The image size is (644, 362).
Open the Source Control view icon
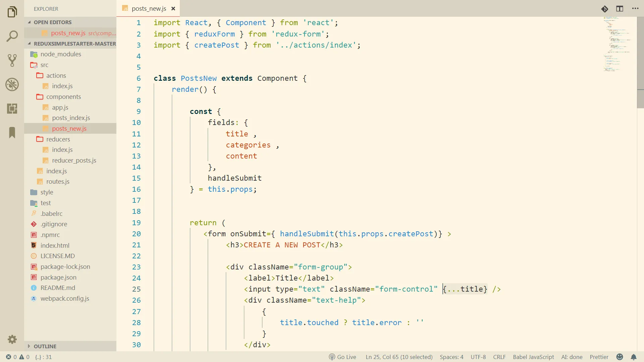pos(12,60)
